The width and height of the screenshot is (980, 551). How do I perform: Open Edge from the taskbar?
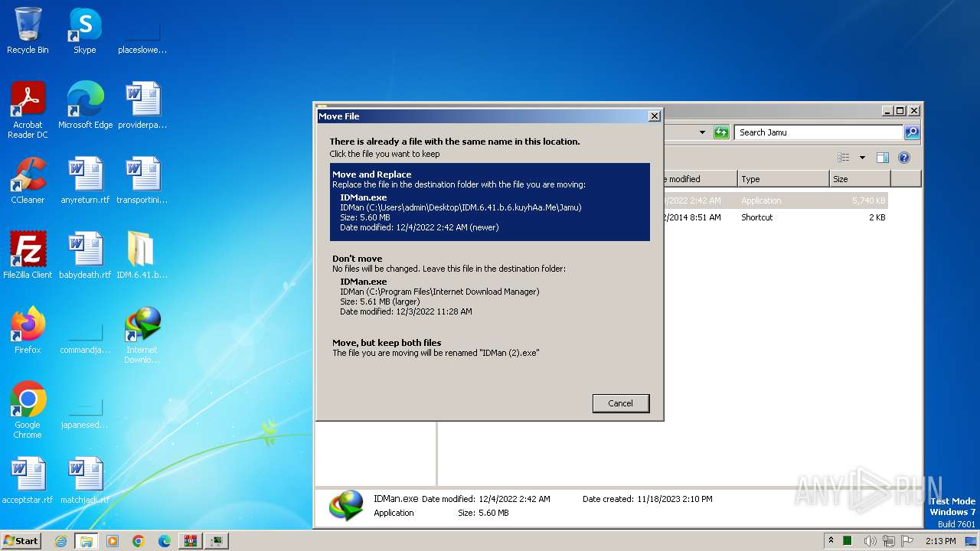165,541
